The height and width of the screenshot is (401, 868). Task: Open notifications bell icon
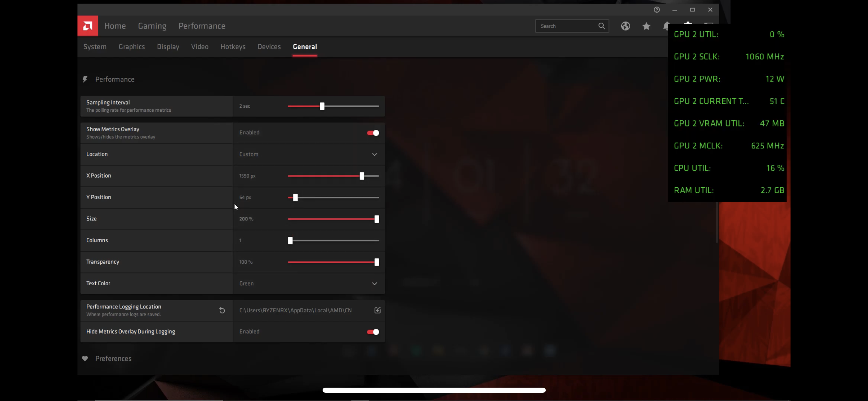pos(666,26)
